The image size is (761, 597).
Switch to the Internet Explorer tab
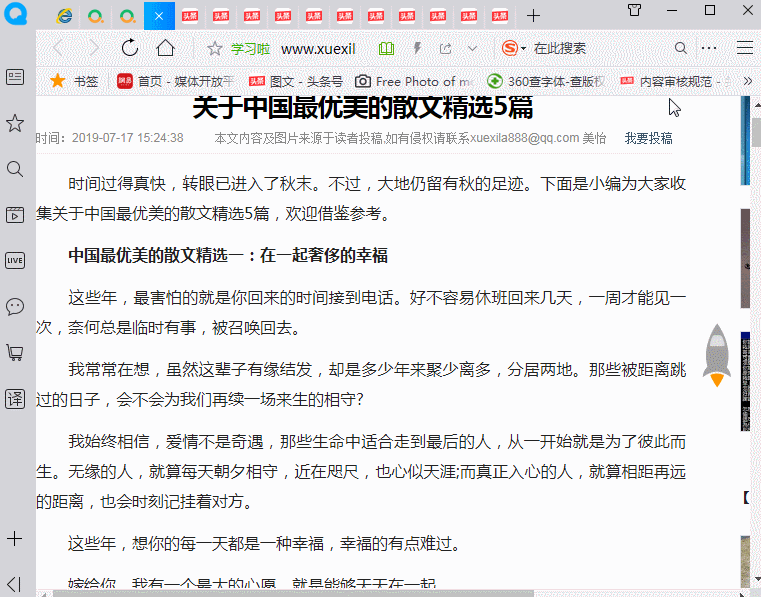click(65, 17)
